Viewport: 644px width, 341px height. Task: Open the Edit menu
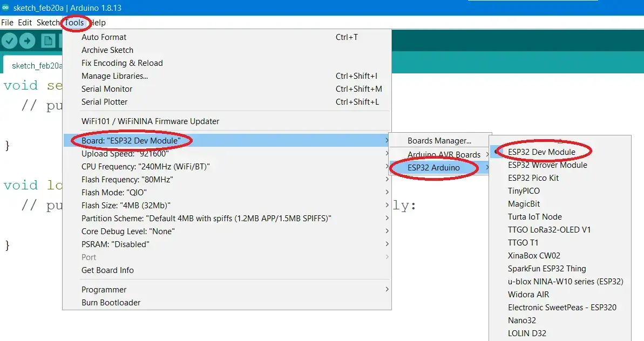coord(25,23)
